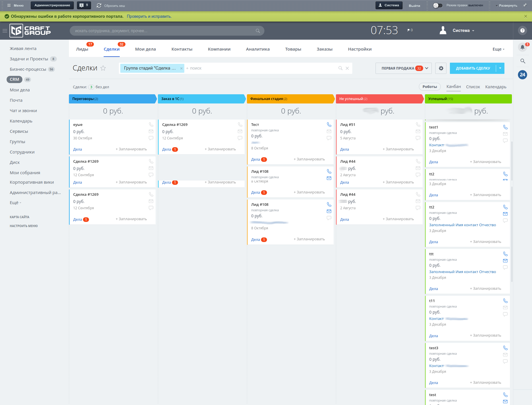Click comment icon on еуые deal card
The height and width of the screenshot is (405, 532).
[151, 138]
